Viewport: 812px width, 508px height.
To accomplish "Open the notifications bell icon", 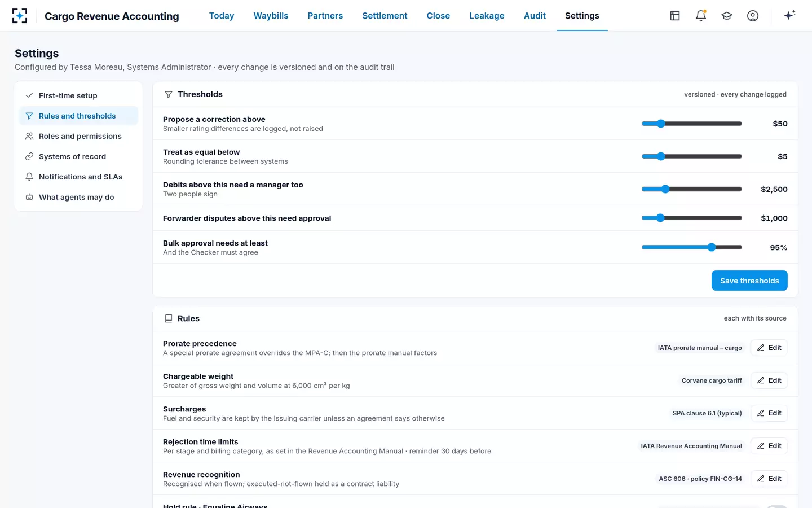I will pyautogui.click(x=701, y=16).
